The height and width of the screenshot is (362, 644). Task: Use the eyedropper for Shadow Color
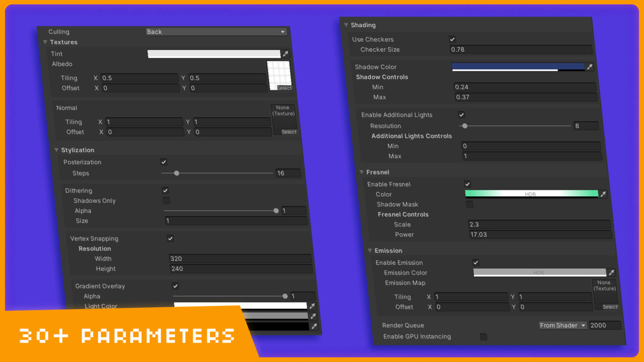point(590,67)
